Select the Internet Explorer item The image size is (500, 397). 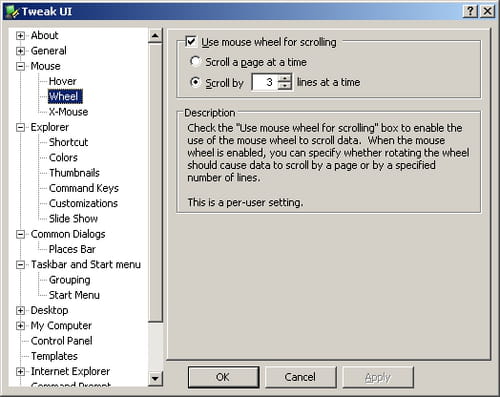tap(70, 371)
